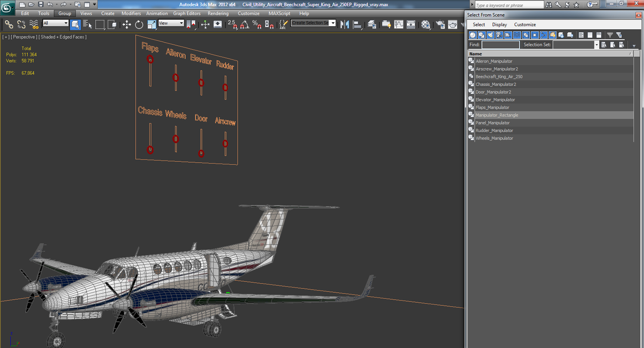This screenshot has height=348, width=644.
Task: Activate the Select Object arrow tool
Action: coord(75,24)
